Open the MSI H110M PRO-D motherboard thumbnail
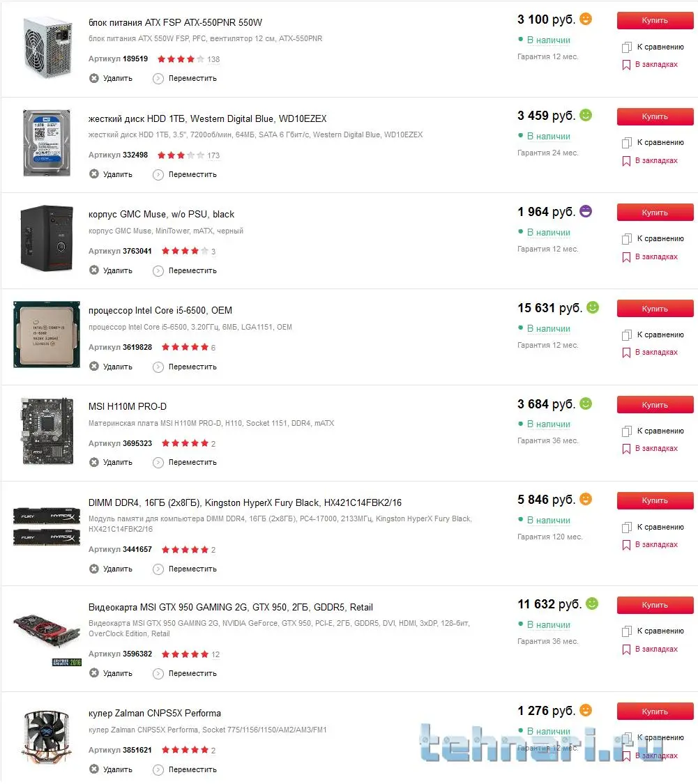Viewport: 698px width, 784px height. 47,431
